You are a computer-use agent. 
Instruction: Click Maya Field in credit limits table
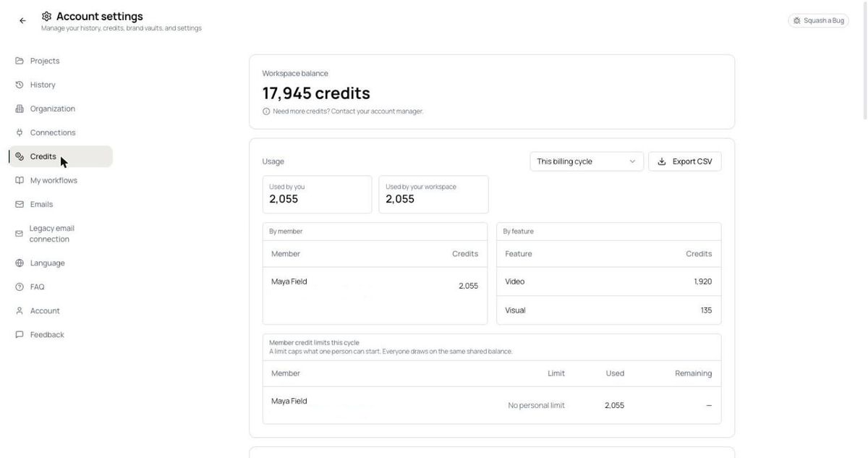[289, 401]
